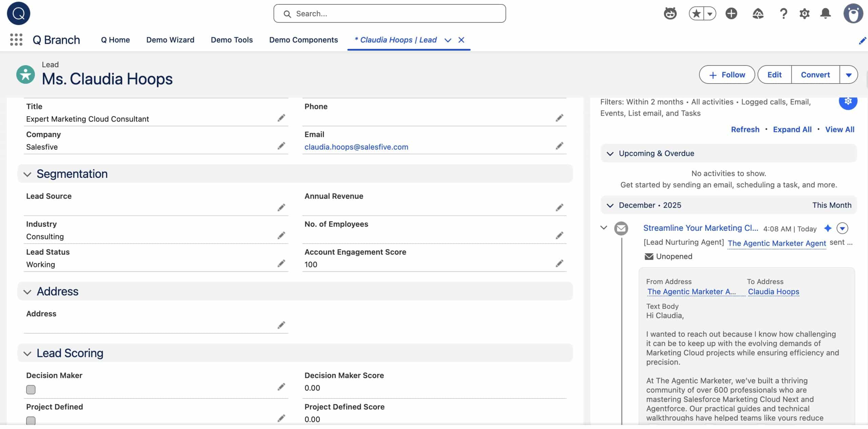
Task: Edit the Title field pencil icon
Action: (281, 118)
